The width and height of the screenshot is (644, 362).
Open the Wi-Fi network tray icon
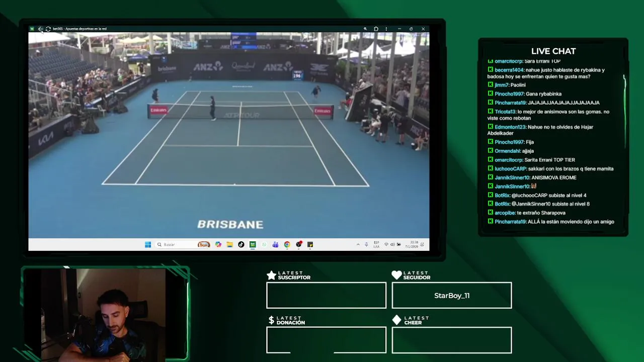[386, 244]
